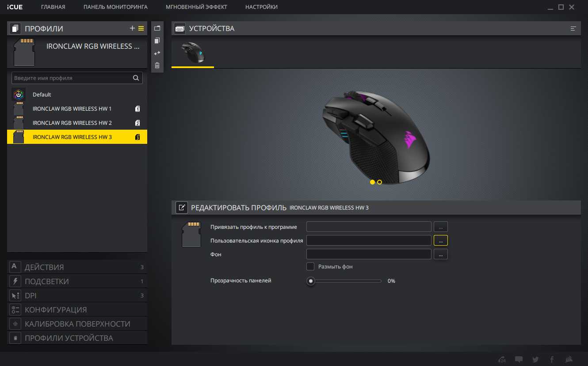Click the Прозрачность панелей slider handle

coord(311,281)
